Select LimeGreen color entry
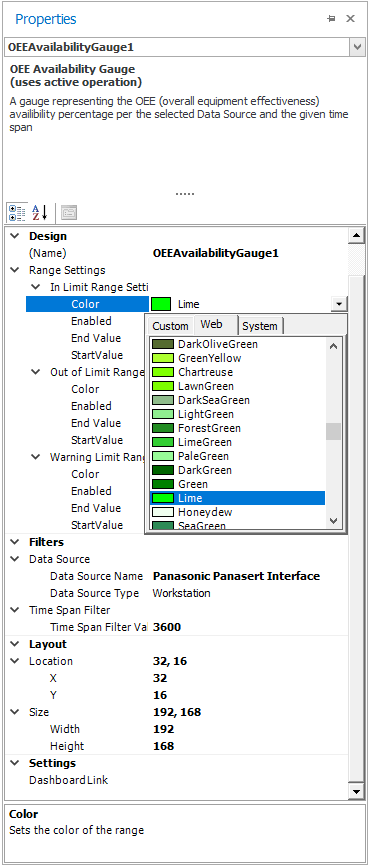Screen dimensions: 371x865 pyautogui.click(x=238, y=442)
